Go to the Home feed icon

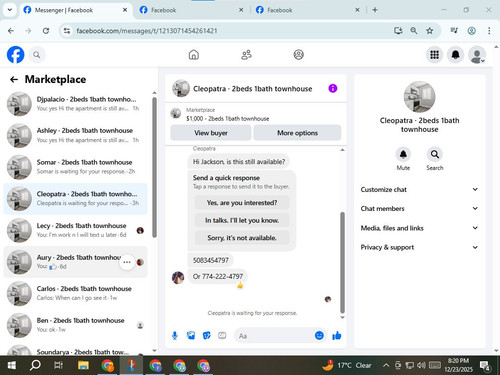click(194, 55)
